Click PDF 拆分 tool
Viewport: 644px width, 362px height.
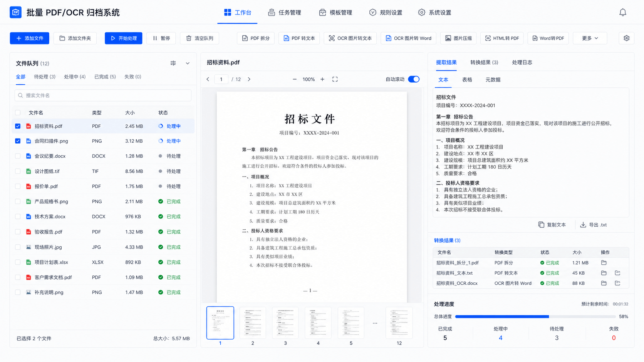[x=256, y=38]
